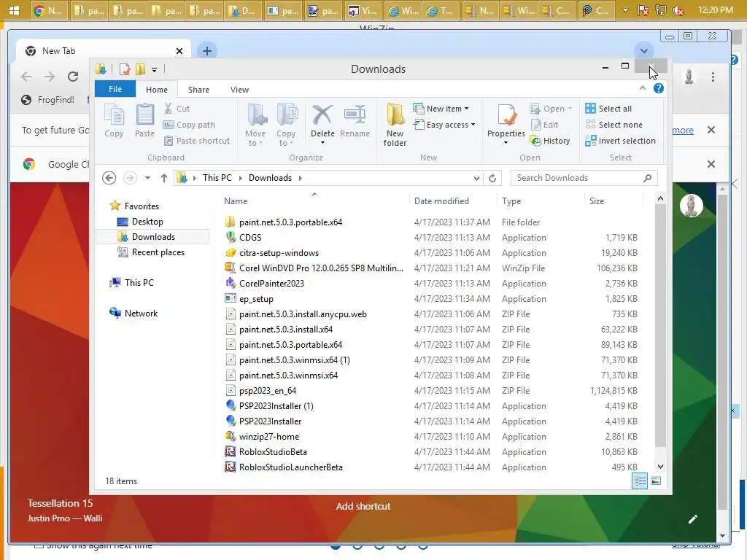Go back with the Explorer back arrow
The image size is (747, 560).
pos(109,178)
